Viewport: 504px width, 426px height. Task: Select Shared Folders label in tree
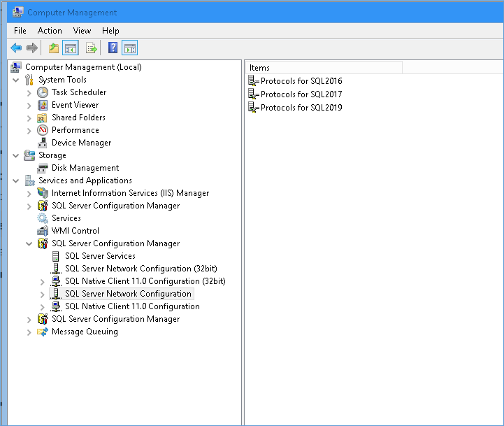pyautogui.click(x=78, y=118)
